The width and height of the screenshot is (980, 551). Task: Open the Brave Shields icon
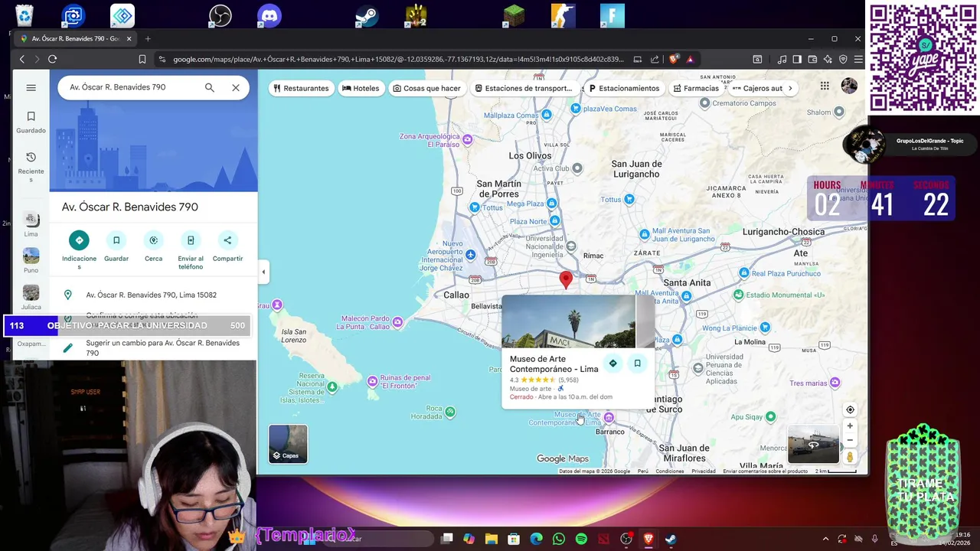(x=674, y=59)
